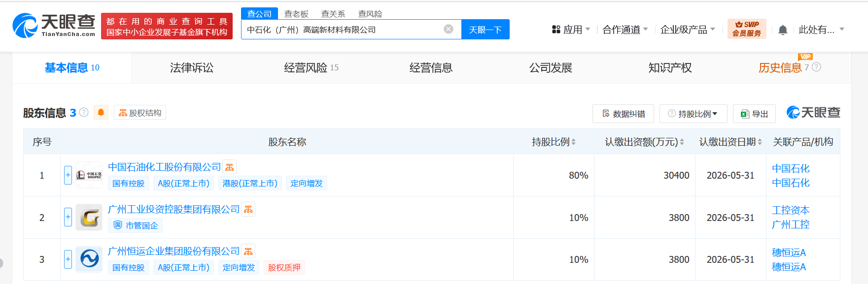Open the notification bell in the header
This screenshot has width=868, height=284.
782,30
